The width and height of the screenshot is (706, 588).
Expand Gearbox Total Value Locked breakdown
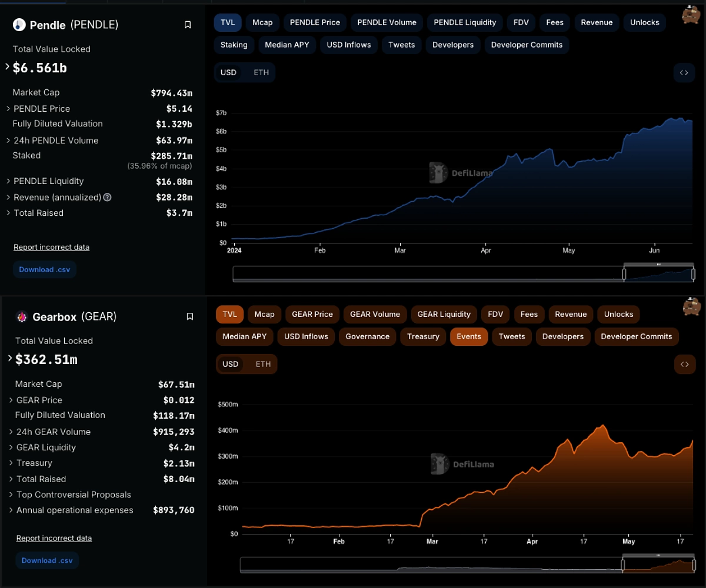pos(10,358)
